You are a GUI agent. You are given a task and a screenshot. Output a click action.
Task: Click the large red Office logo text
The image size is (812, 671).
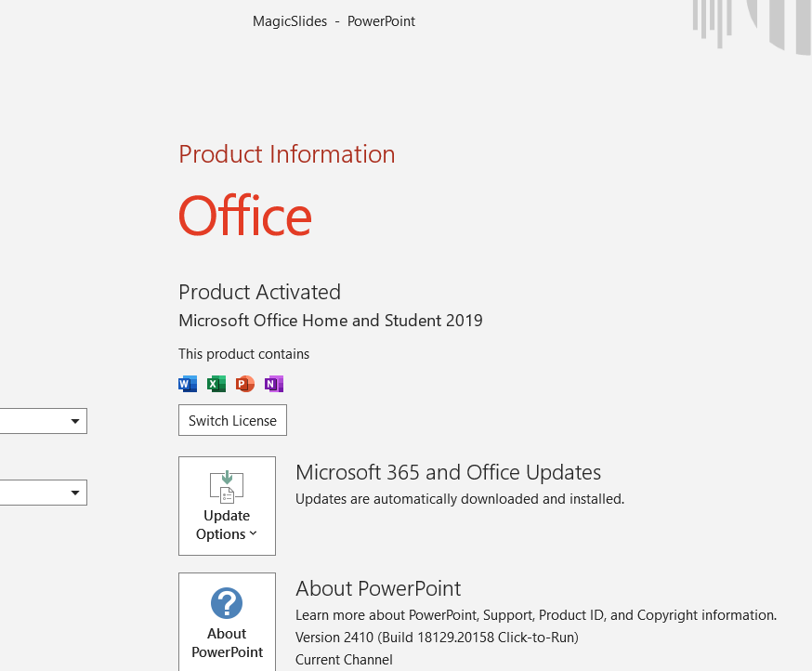[245, 216]
